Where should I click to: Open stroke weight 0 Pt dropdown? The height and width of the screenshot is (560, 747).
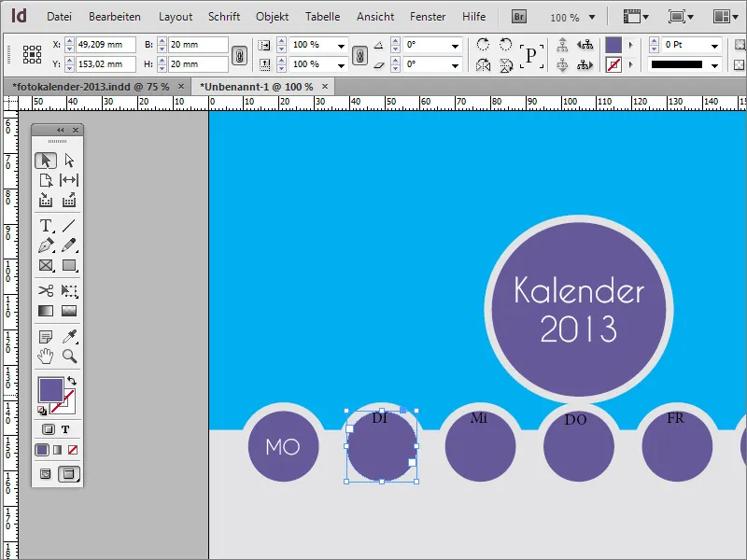pos(714,46)
